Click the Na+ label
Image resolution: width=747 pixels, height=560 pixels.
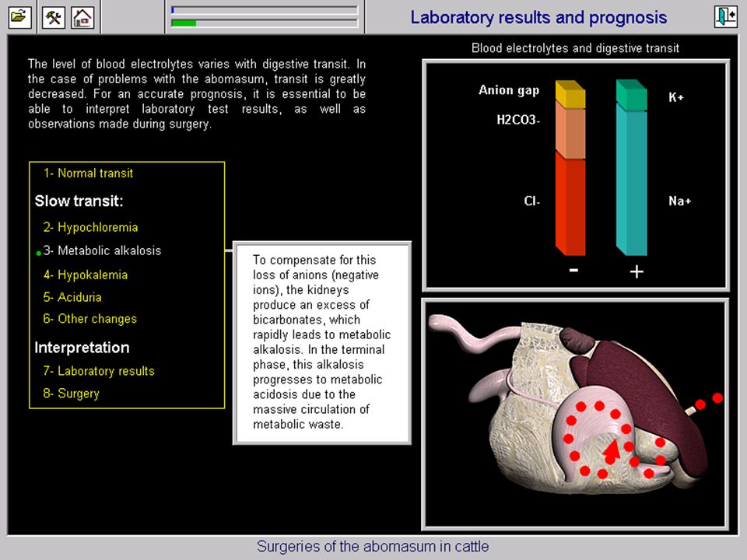(679, 201)
